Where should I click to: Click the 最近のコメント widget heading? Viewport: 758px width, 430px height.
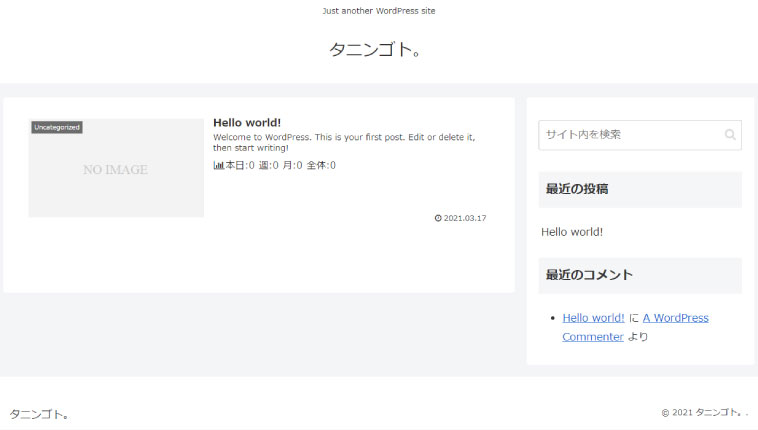coord(589,275)
